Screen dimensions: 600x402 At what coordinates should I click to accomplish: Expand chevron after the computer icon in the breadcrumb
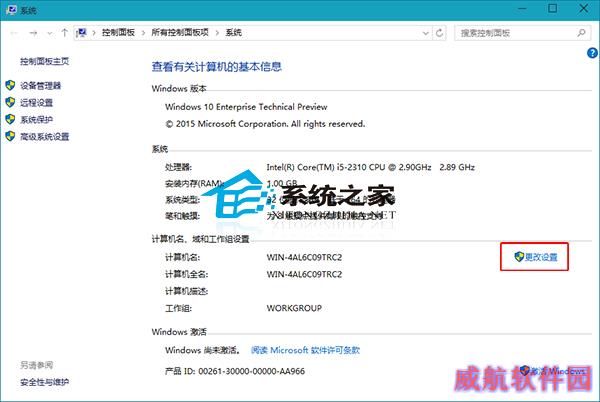(94, 33)
